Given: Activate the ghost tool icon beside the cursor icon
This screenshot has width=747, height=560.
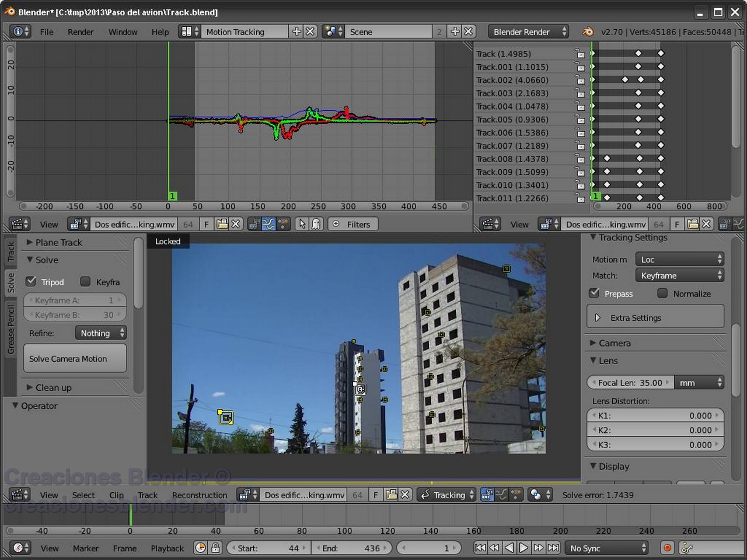Looking at the screenshot, I should pos(316,224).
